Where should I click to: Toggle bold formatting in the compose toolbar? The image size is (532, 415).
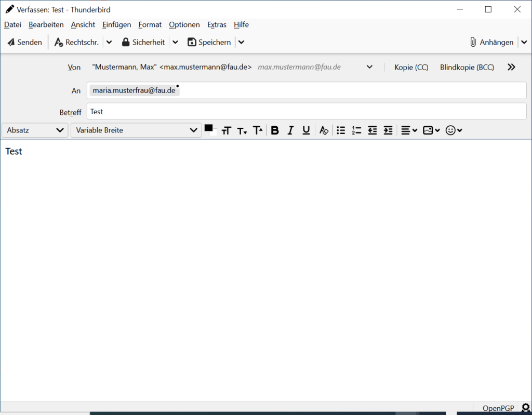coord(275,130)
